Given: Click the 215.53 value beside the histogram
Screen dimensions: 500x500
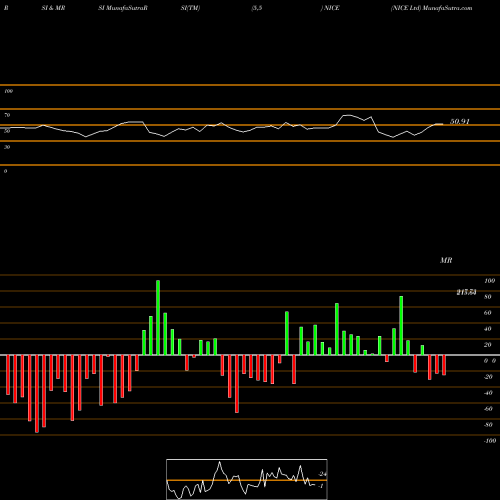Looking at the screenshot, I should (466, 292).
